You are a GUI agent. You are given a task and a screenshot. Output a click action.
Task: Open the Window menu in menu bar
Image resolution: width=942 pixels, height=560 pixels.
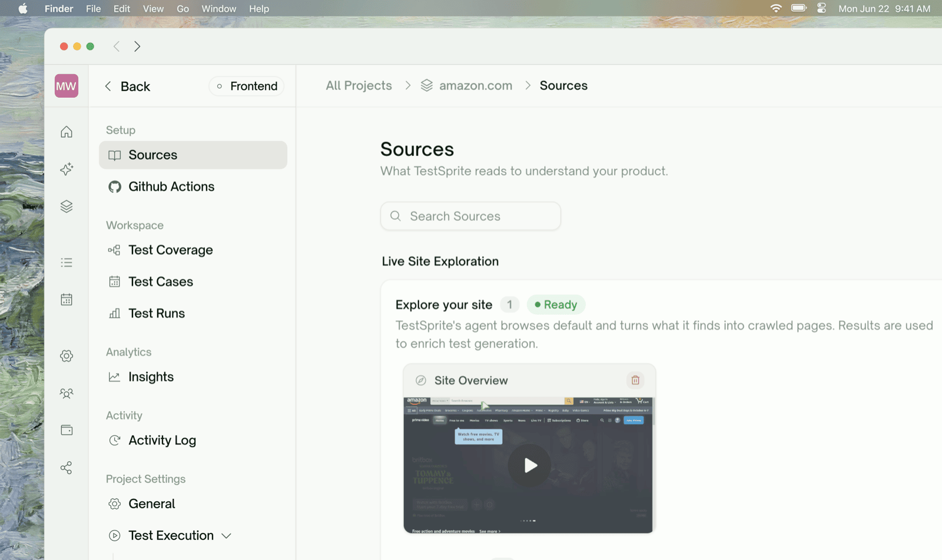218,8
